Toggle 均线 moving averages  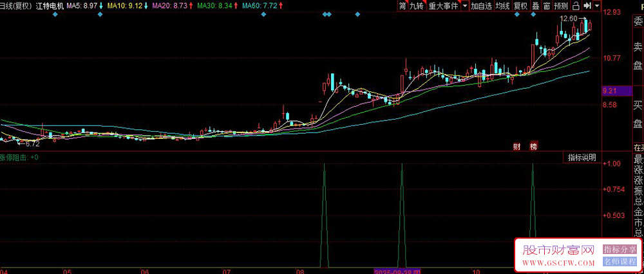502,6
